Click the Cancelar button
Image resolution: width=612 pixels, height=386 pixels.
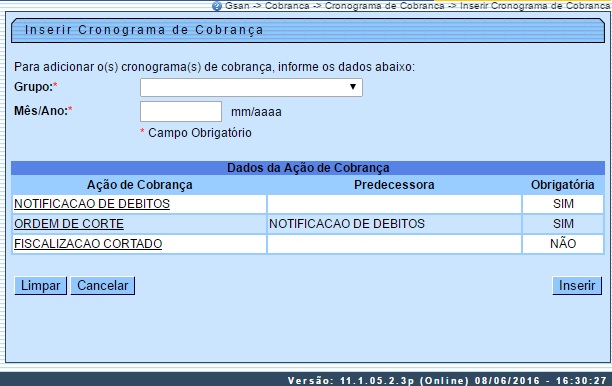103,286
